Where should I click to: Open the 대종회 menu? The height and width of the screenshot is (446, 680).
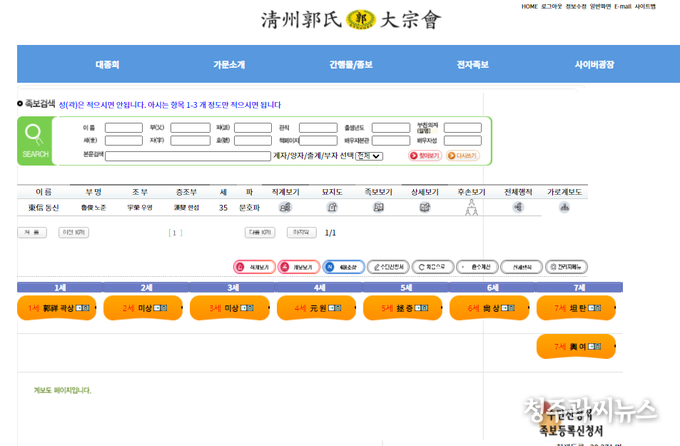(107, 64)
